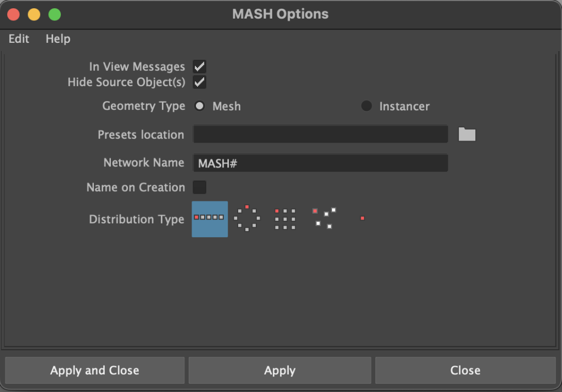562x392 pixels.
Task: Click Apply and Close button
Action: [x=94, y=370]
